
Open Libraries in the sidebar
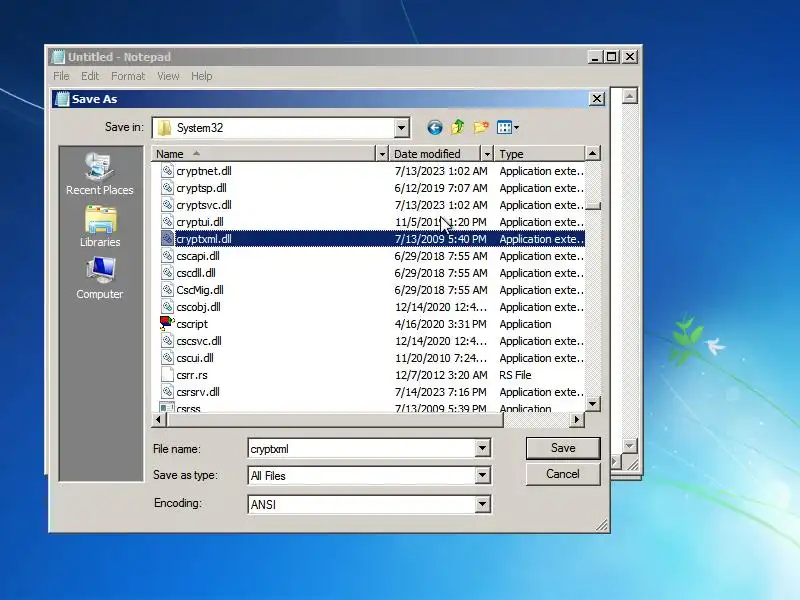(100, 227)
